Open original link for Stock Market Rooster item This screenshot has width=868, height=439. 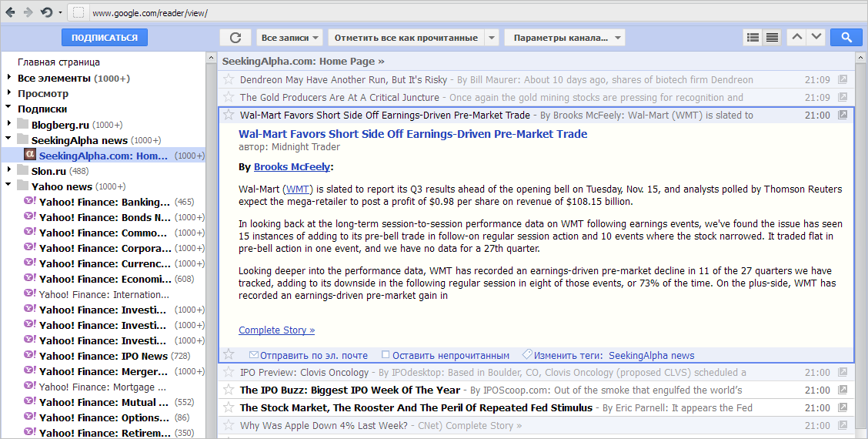(x=843, y=407)
